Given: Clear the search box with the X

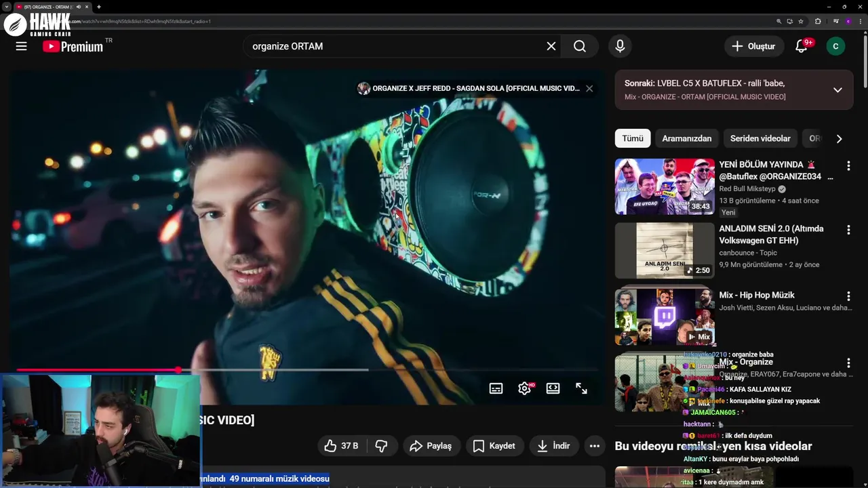Looking at the screenshot, I should pyautogui.click(x=551, y=46).
